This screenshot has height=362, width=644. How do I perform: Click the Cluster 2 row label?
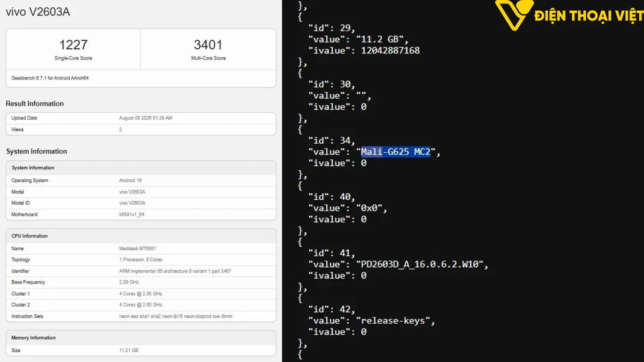coord(21,305)
